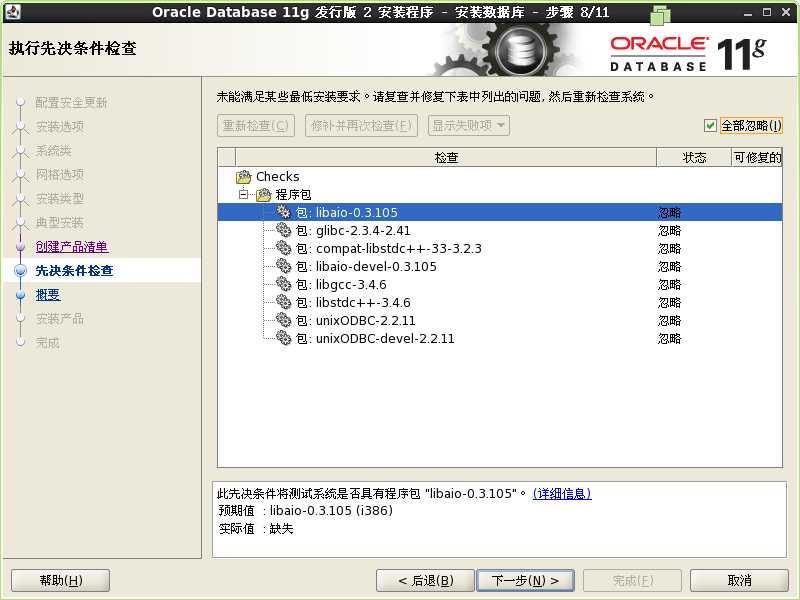Click the Checks root tree label
The width and height of the screenshot is (800, 600).
[x=278, y=177]
